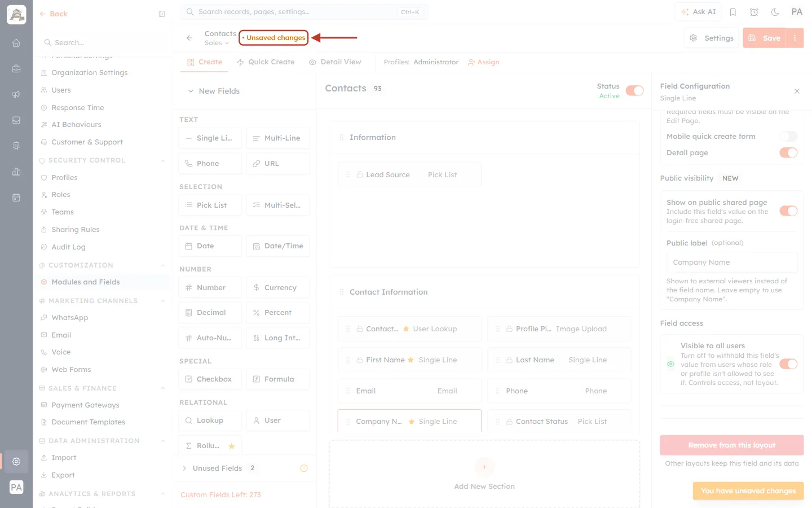This screenshot has height=508, width=812.
Task: Toggle the Contacts module Status switch
Action: click(x=634, y=91)
